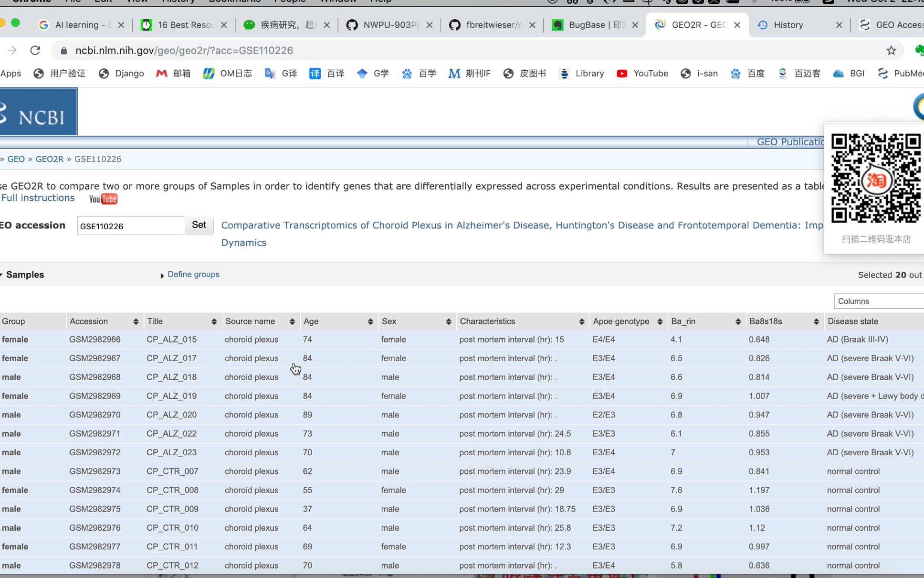Select sample row GSM2982966

(462, 340)
